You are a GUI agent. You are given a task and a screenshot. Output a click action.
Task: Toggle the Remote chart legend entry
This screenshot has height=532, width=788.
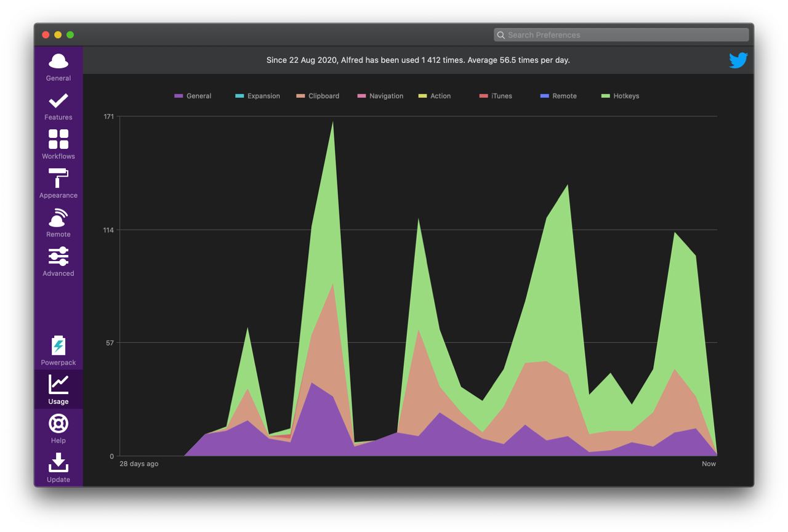pyautogui.click(x=558, y=96)
